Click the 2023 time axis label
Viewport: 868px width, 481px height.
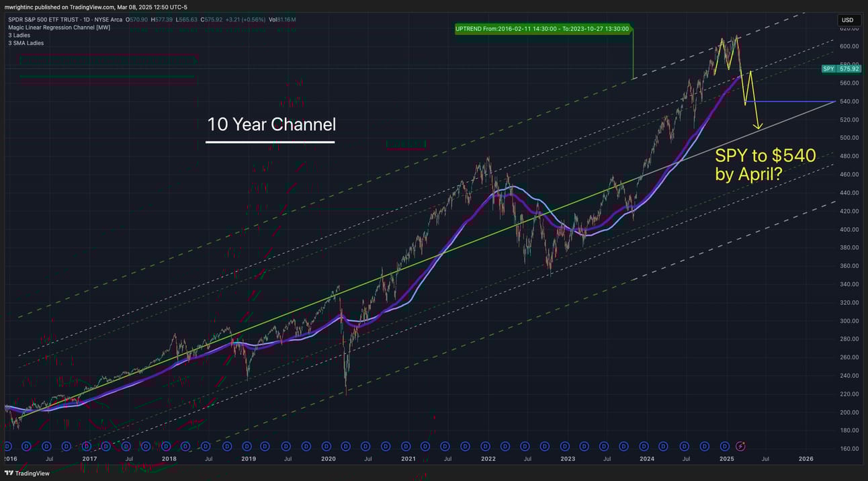point(568,459)
